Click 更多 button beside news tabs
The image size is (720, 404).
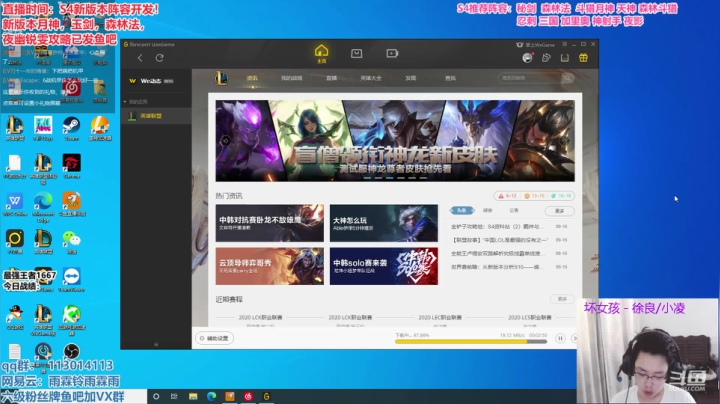[x=559, y=211]
